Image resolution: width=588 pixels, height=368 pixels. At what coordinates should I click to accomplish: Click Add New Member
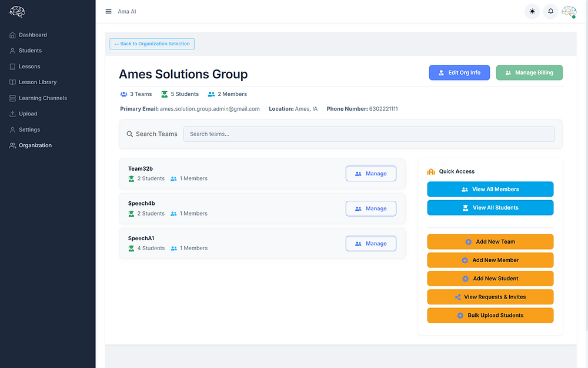(x=490, y=260)
